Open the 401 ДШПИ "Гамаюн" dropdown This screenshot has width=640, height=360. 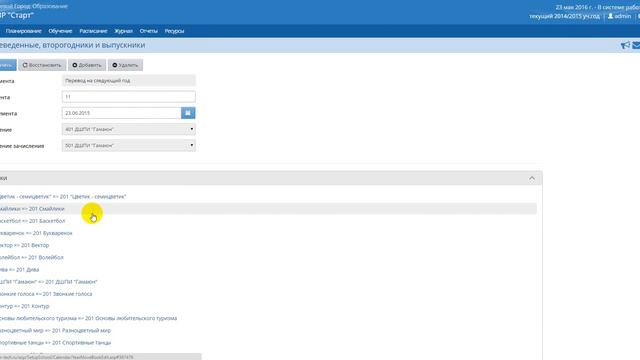pos(129,129)
